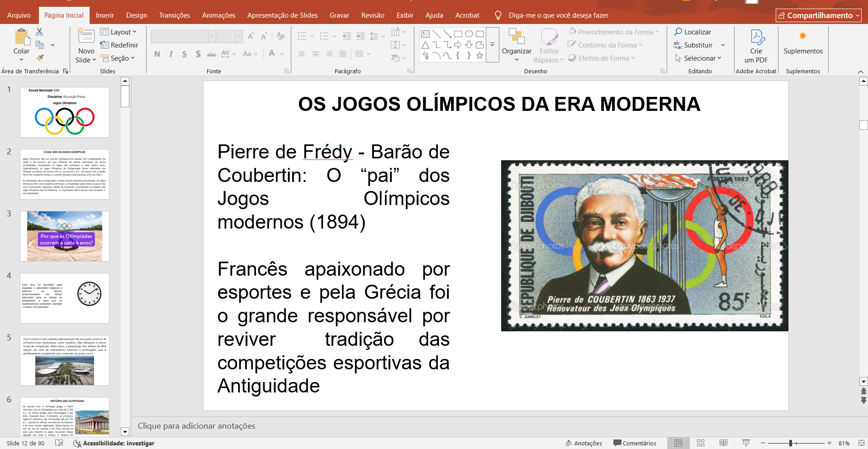This screenshot has width=868, height=449.
Task: Toggle underline S formatting
Action: pos(185,54)
